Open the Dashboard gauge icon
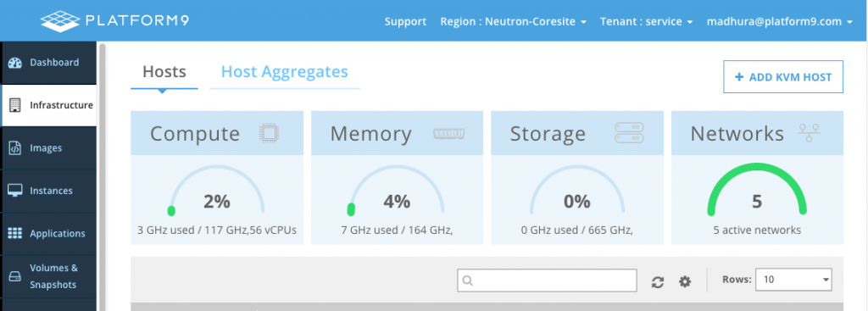Image resolution: width=868 pixels, height=311 pixels. tap(15, 63)
